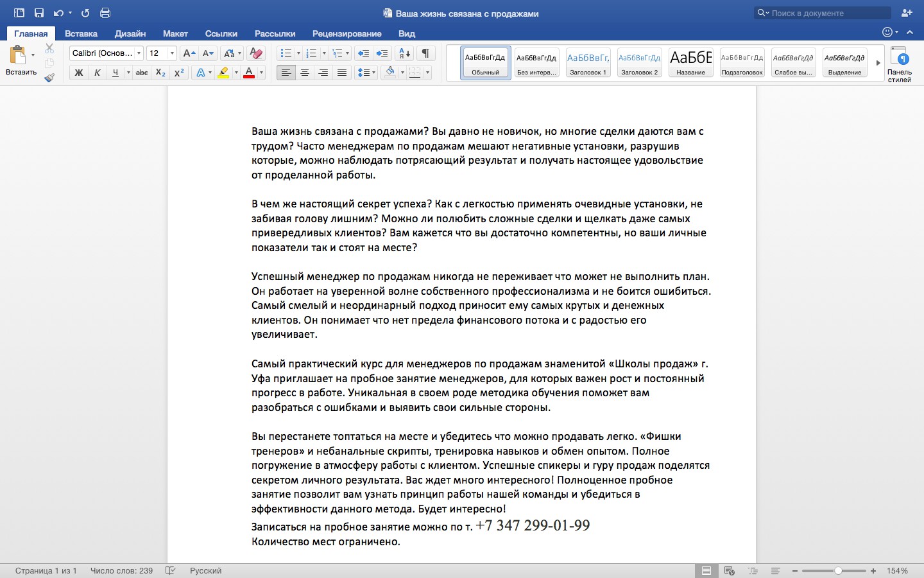Click the sidebar layout icon in title bar
Screen dimensions: 924x578
point(19,13)
